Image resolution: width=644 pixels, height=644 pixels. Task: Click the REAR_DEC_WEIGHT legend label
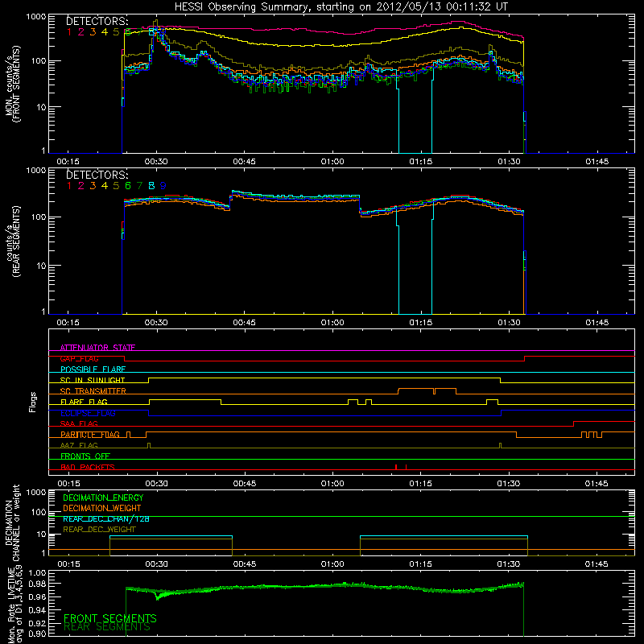99,530
